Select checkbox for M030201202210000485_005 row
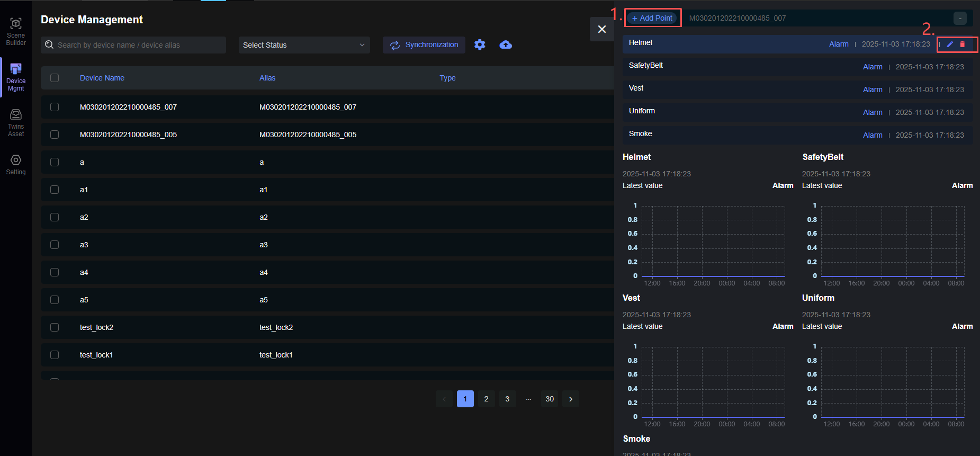The image size is (980, 456). pos(55,135)
